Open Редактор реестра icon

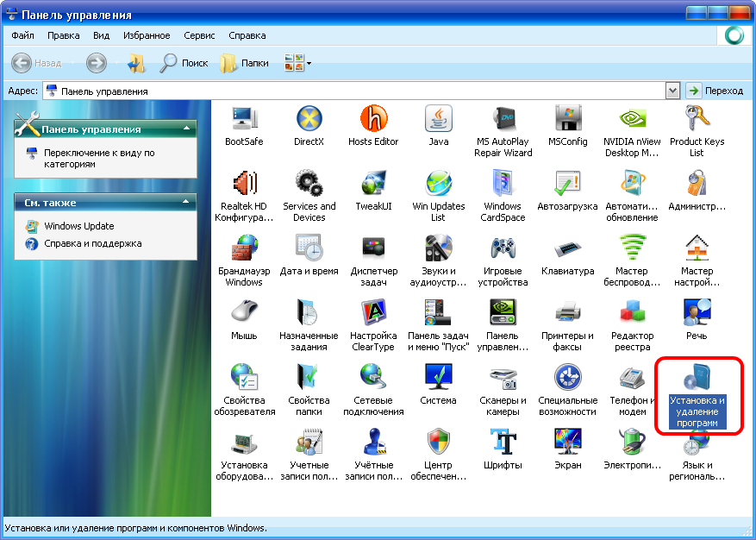pos(632,313)
